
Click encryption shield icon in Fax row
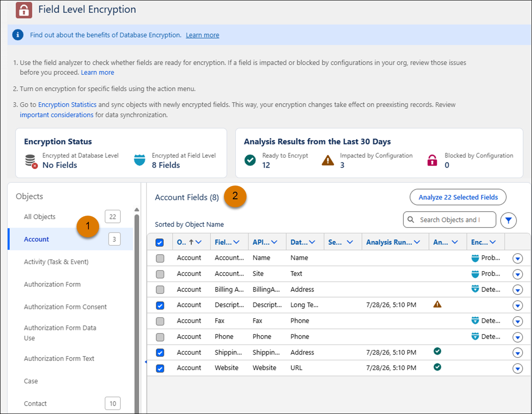point(475,321)
